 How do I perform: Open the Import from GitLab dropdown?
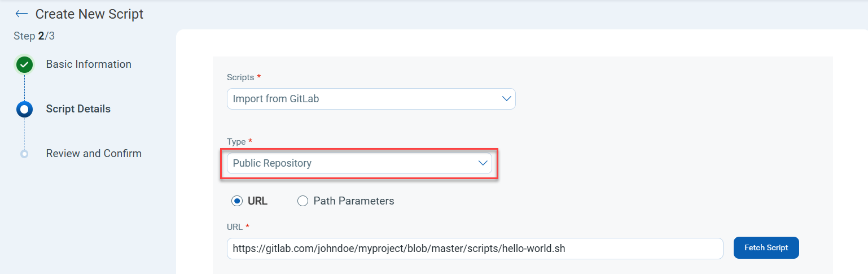pos(371,99)
